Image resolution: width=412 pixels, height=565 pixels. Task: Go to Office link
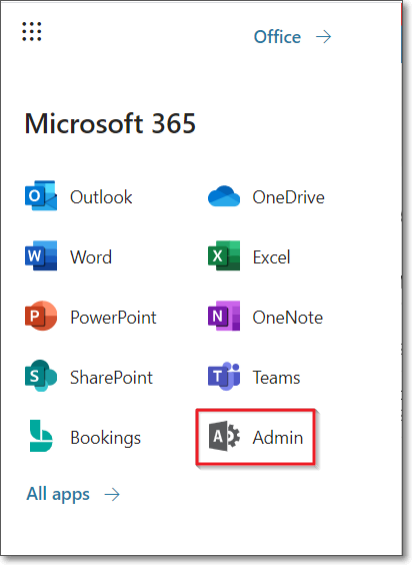coord(277,37)
